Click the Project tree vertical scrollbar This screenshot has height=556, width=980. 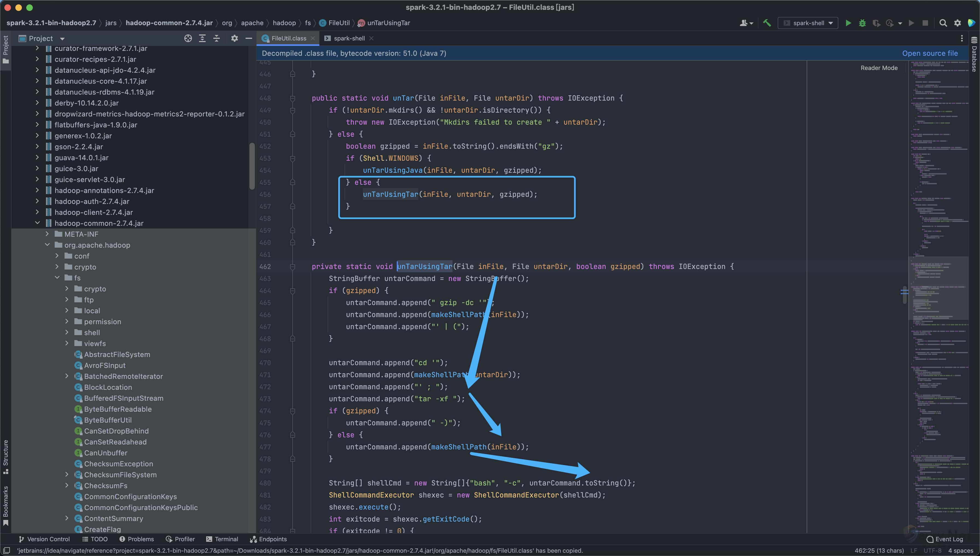tap(252, 166)
